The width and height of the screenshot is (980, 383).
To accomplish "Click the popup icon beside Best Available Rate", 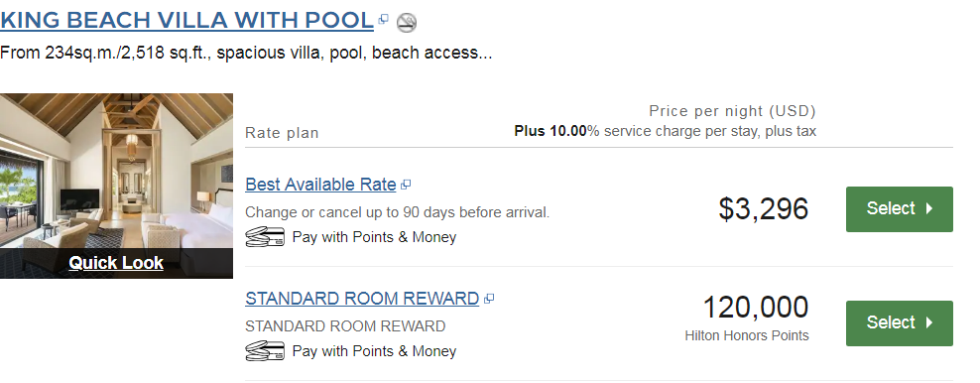I will click(x=406, y=185).
